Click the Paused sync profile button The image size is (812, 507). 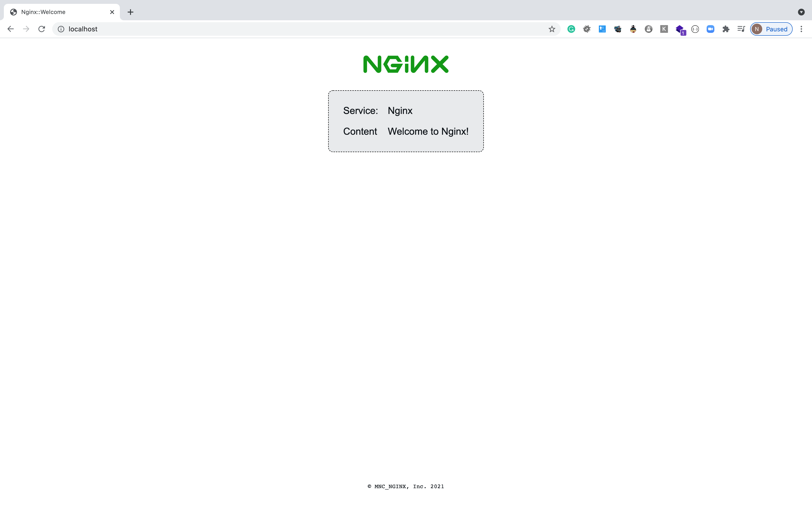(771, 29)
